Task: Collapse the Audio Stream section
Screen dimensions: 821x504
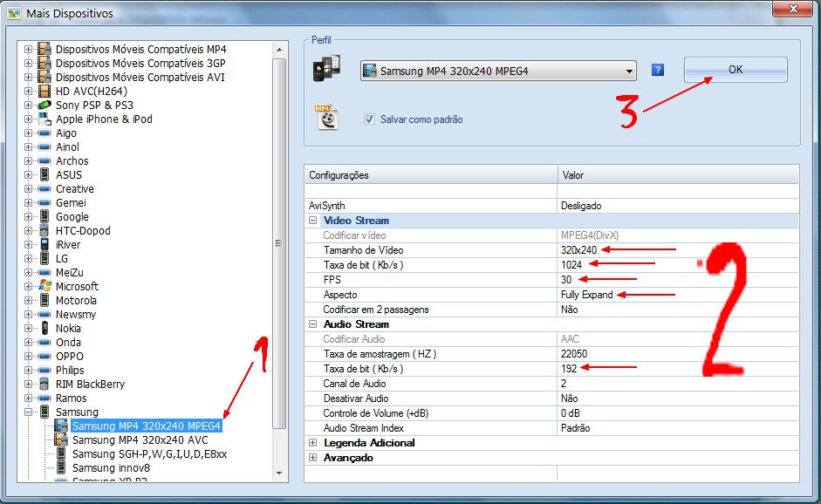Action: tap(312, 324)
